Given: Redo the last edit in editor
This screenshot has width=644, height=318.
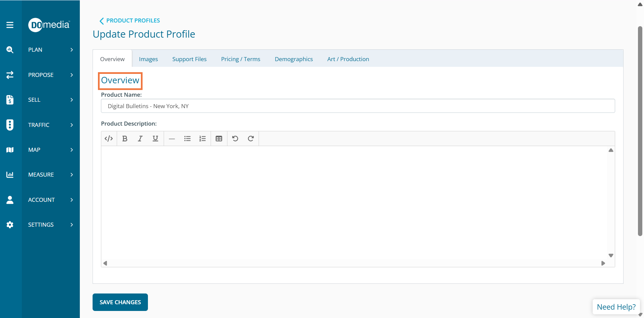Looking at the screenshot, I should (251, 139).
